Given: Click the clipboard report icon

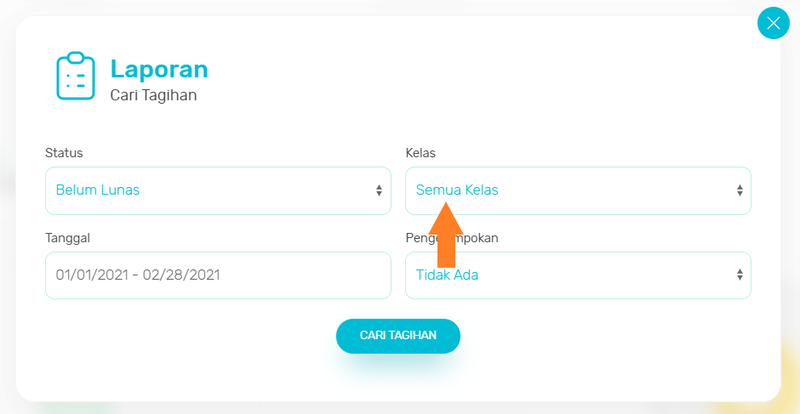Looking at the screenshot, I should 76,76.
